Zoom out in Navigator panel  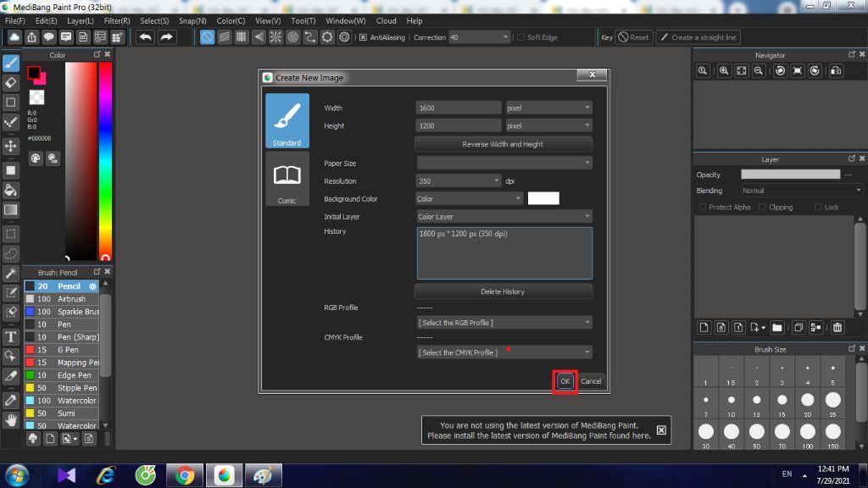coord(759,71)
